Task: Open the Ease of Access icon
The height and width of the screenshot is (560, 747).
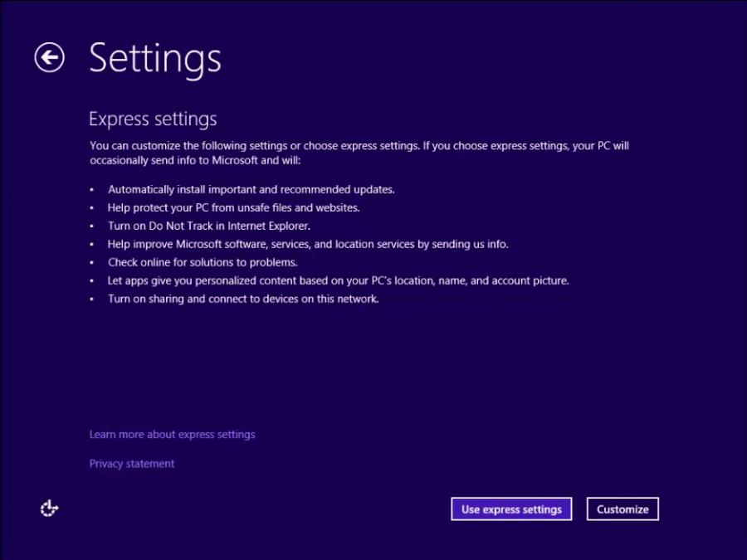Action: tap(49, 509)
